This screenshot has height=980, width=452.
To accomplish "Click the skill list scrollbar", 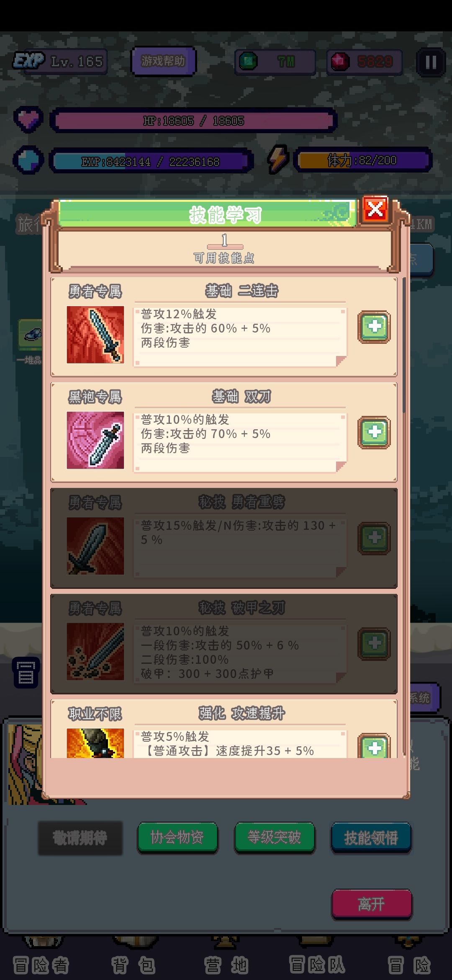I will click(x=404, y=344).
